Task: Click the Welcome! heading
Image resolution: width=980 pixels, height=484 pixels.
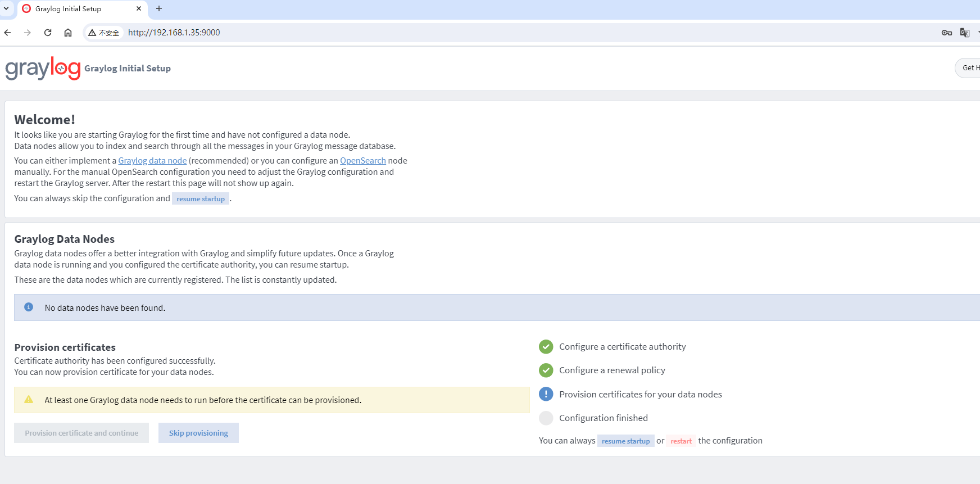Action: [x=44, y=120]
